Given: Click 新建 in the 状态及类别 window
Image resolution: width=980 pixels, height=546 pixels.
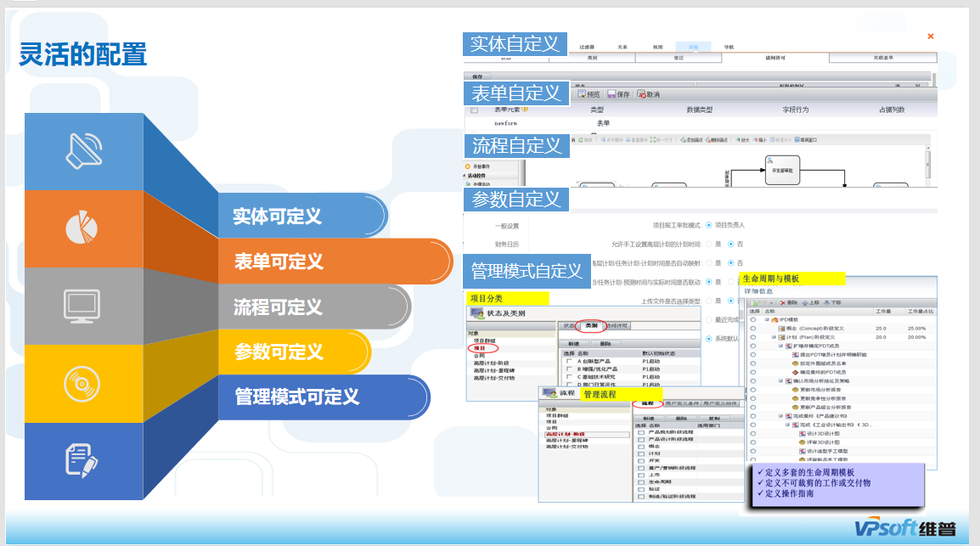Looking at the screenshot, I should (574, 344).
